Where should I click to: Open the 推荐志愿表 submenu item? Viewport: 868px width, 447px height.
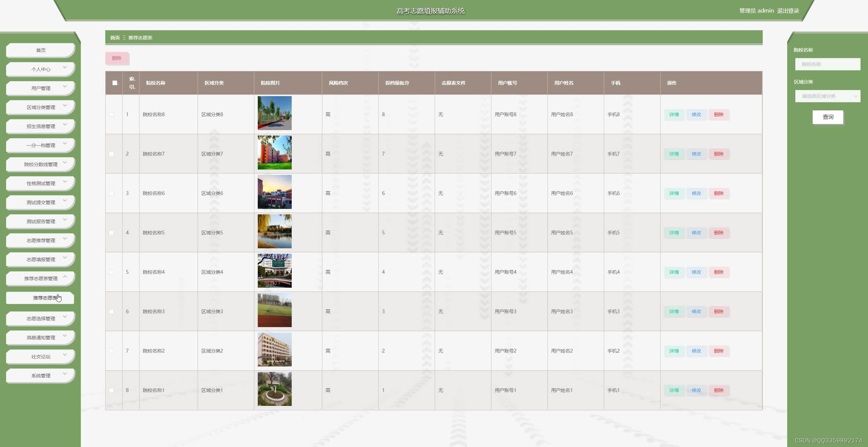40,298
